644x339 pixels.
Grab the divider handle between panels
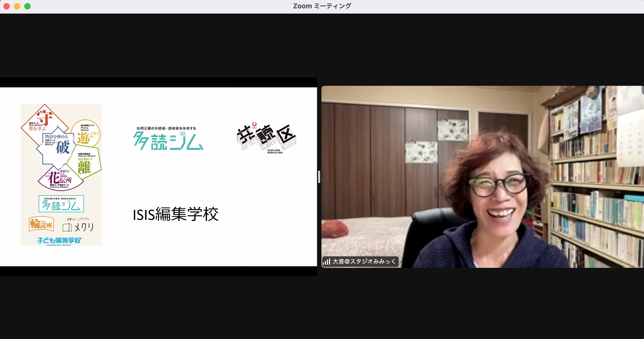click(319, 177)
